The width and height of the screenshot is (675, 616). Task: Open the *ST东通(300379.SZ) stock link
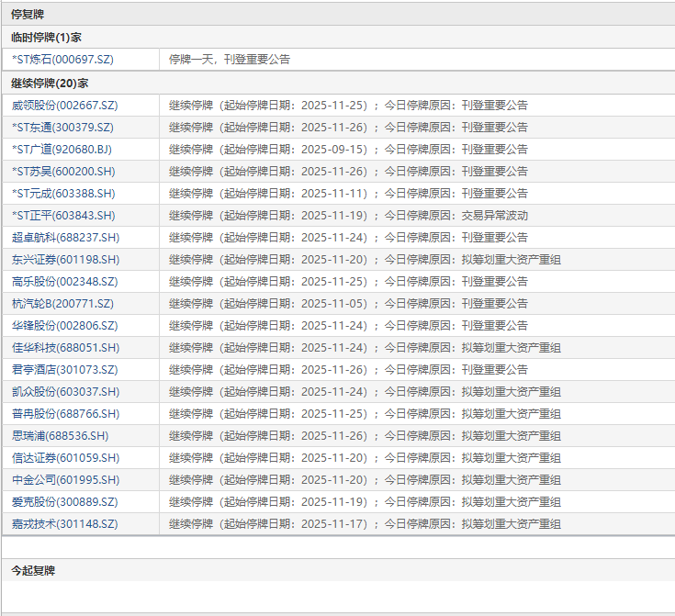[62, 128]
